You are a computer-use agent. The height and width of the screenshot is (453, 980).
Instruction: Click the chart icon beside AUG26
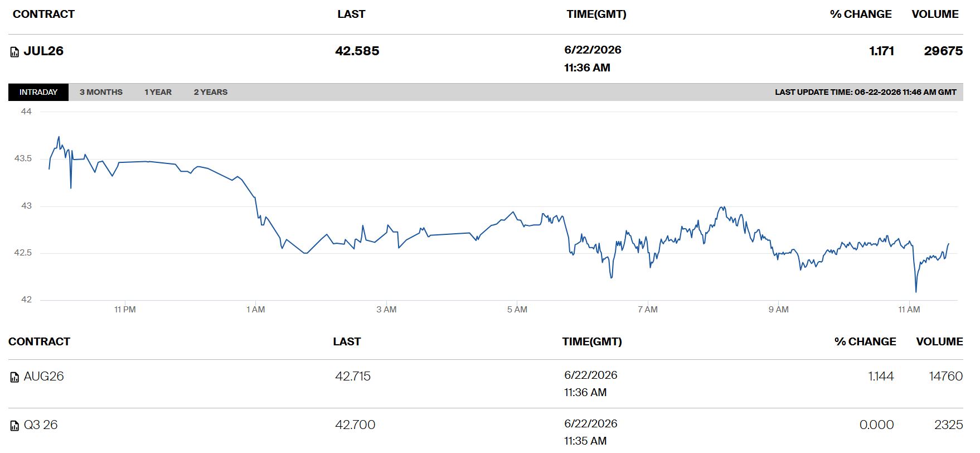[15, 378]
